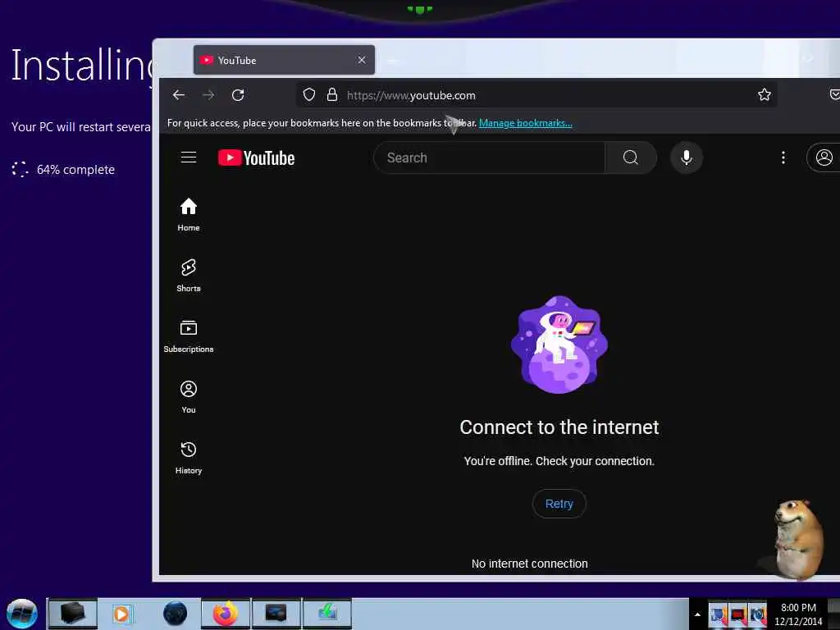Reload the current page
This screenshot has height=630, width=840.
click(x=238, y=95)
